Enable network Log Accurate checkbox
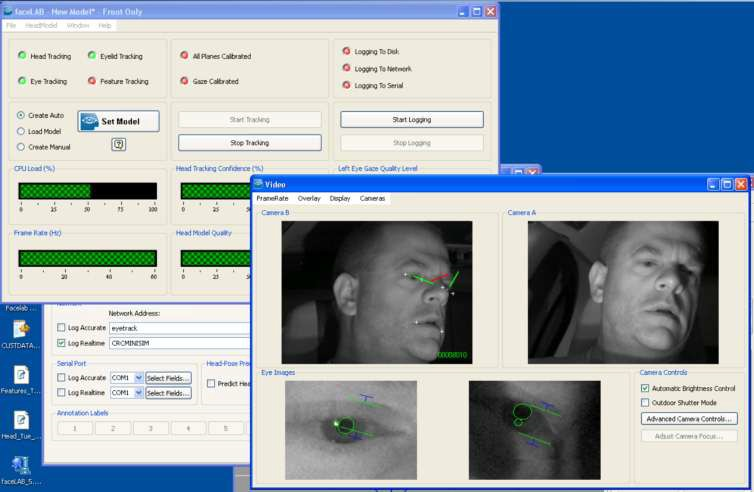 61,328
